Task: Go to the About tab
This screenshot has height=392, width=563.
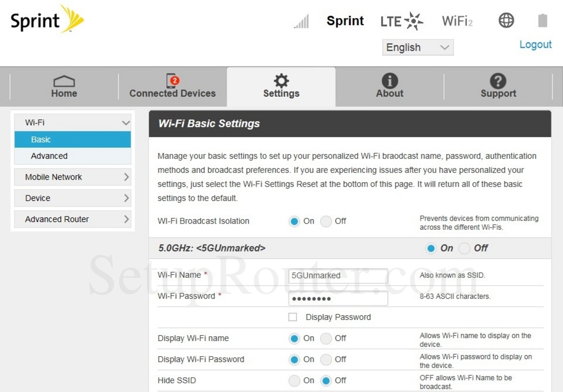Action: (389, 86)
